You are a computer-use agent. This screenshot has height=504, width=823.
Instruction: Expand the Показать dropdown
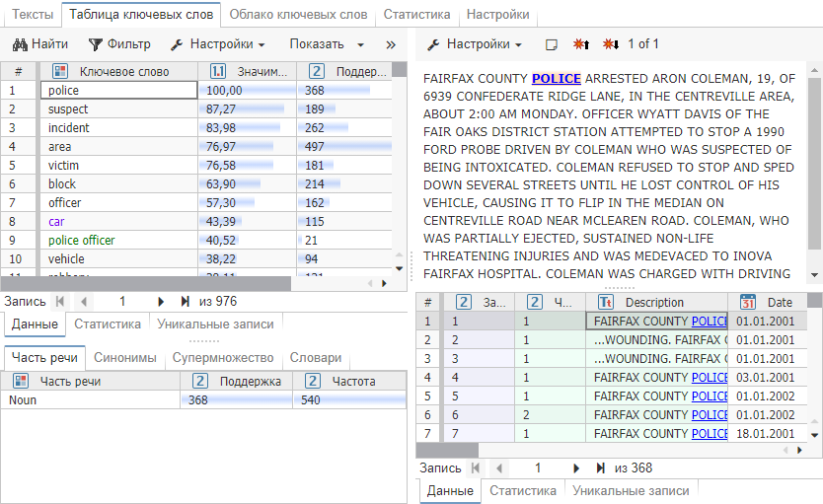pos(327,44)
